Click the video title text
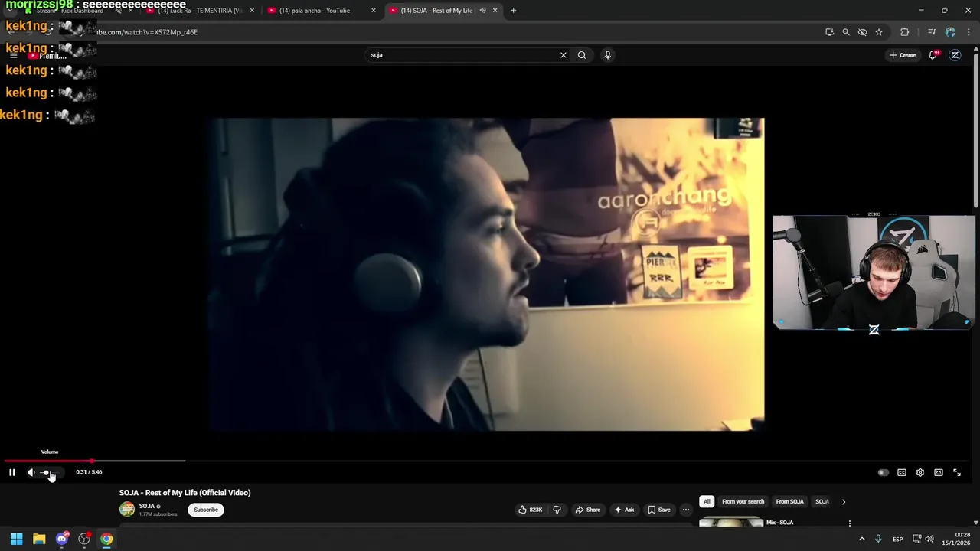Screen dimensions: 980x551 (x=185, y=493)
